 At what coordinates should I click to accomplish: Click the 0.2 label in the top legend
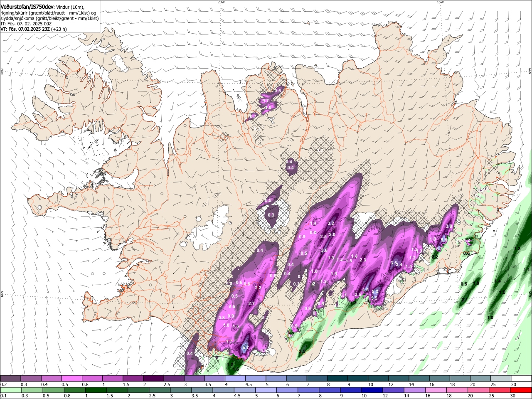(4, 384)
